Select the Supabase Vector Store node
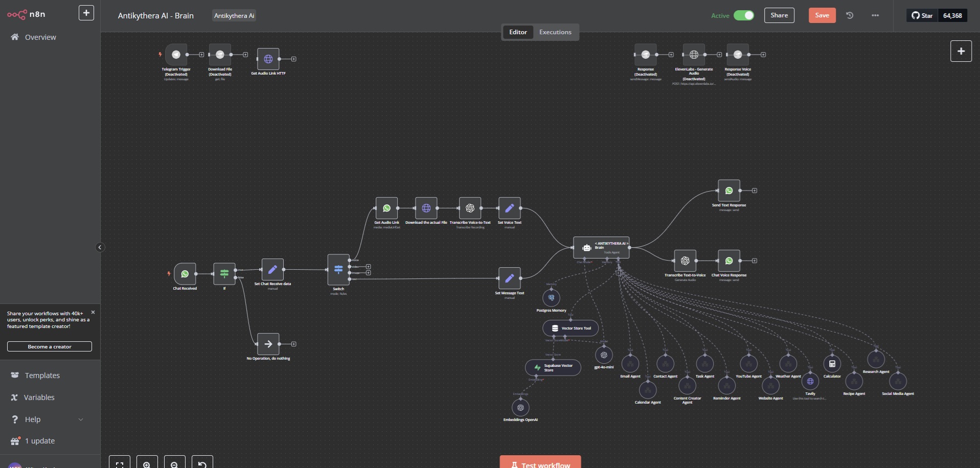The width and height of the screenshot is (980, 468). coord(553,367)
